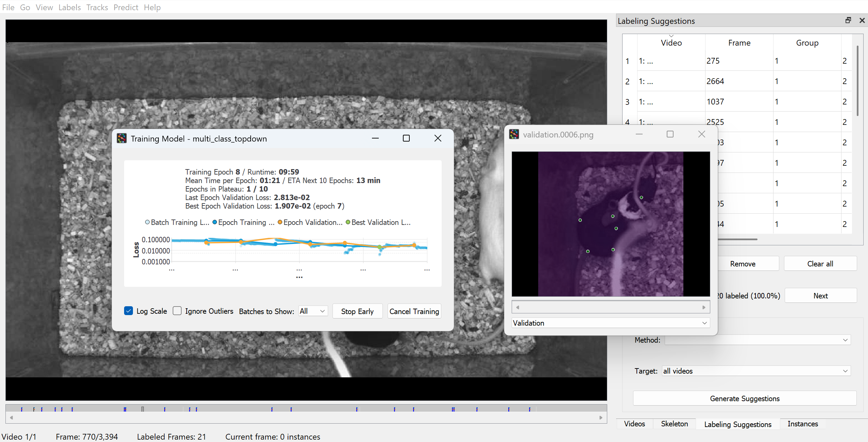Expand the Target all videos dropdown
868x442 pixels.
756,371
